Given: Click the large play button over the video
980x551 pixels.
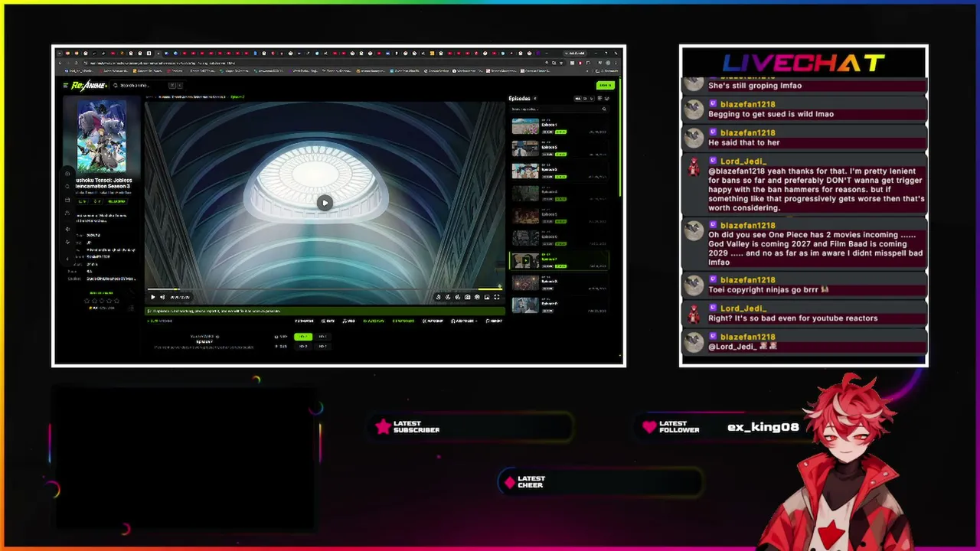Looking at the screenshot, I should tap(325, 203).
